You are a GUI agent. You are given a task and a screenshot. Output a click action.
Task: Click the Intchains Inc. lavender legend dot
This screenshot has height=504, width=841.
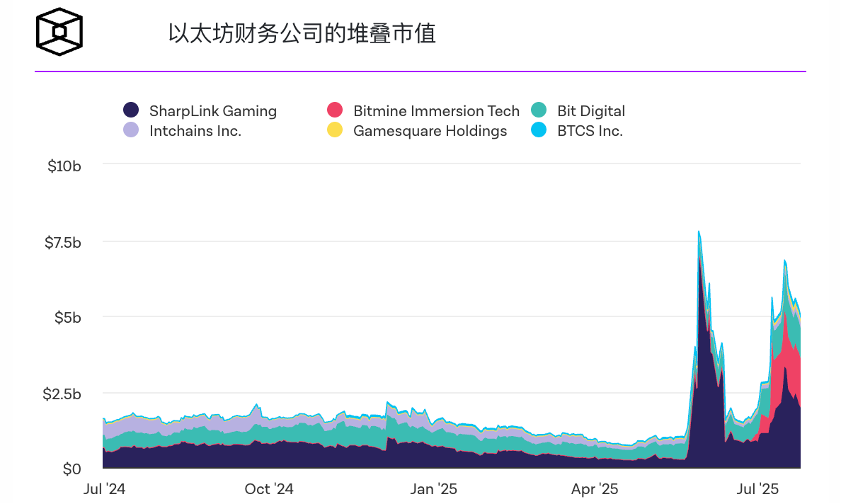[131, 130]
